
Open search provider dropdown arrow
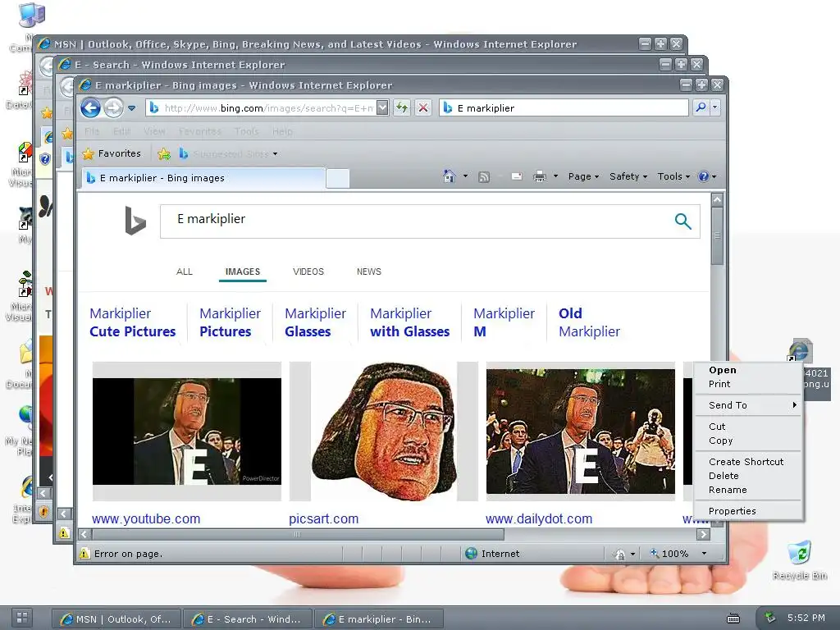click(714, 107)
